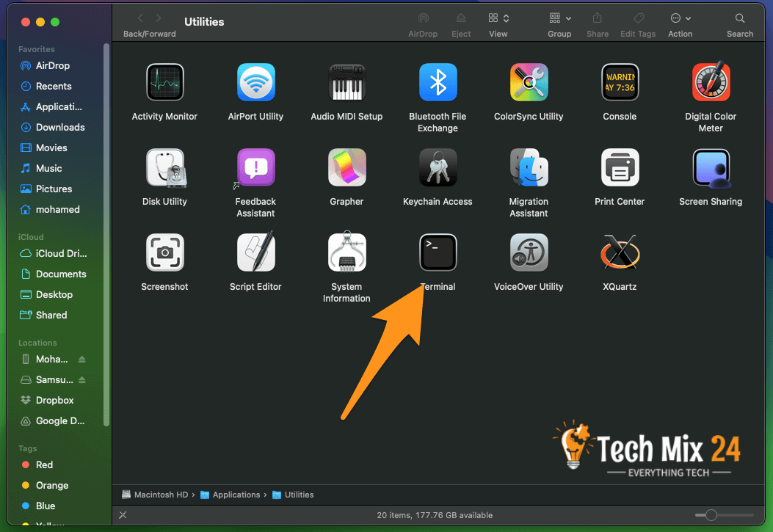Screen dimensions: 773x532
Task: Click the Grapher app icon
Action: pyautogui.click(x=346, y=167)
